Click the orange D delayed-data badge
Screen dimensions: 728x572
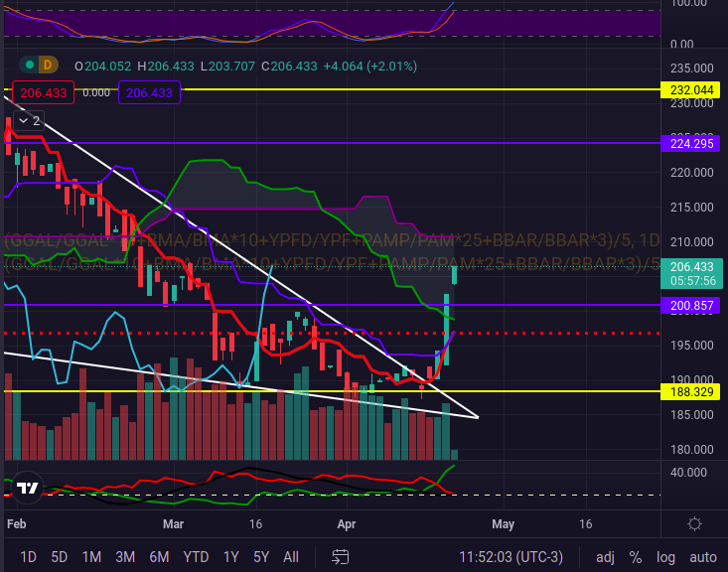click(x=46, y=65)
